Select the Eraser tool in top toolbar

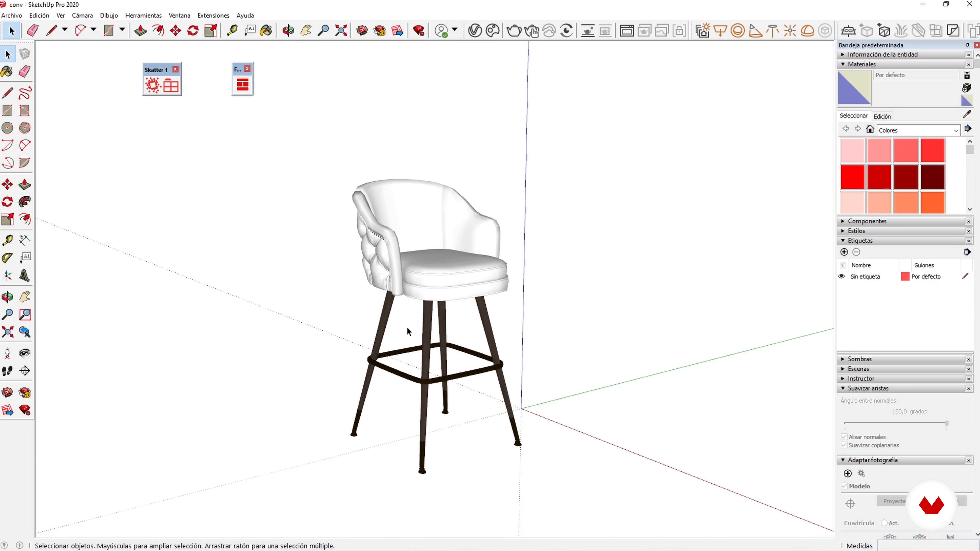click(x=33, y=30)
